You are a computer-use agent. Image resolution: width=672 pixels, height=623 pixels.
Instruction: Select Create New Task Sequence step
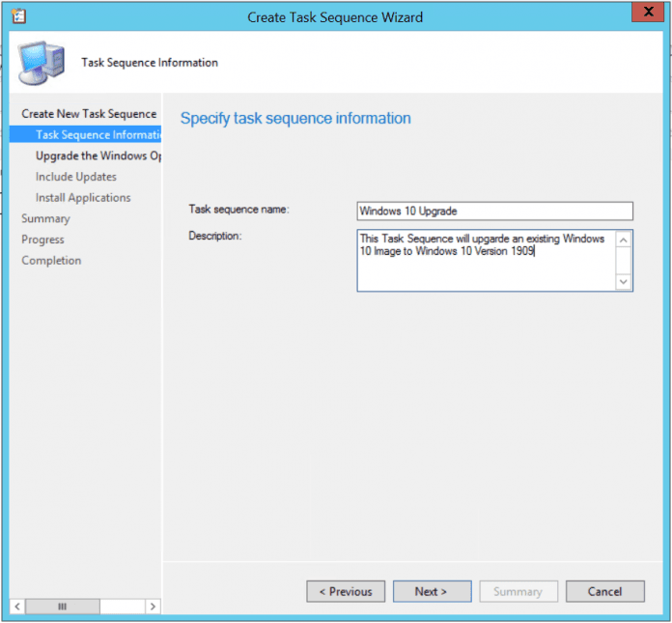[89, 114]
